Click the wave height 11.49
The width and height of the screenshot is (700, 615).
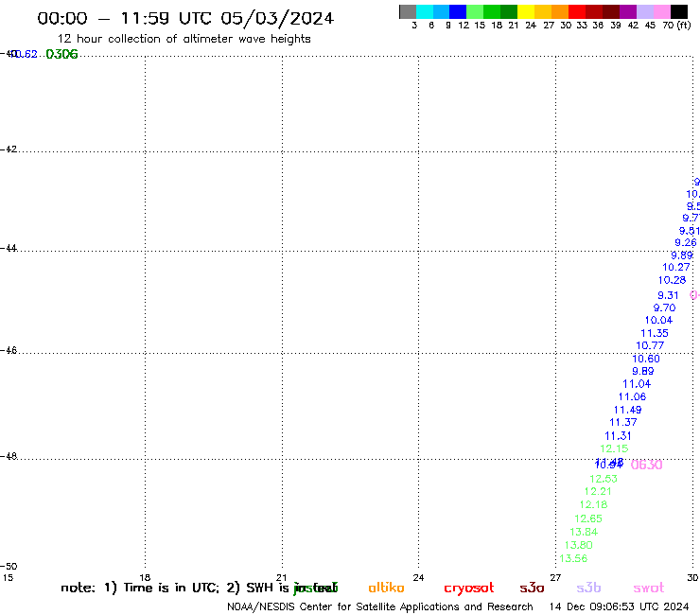[628, 410]
